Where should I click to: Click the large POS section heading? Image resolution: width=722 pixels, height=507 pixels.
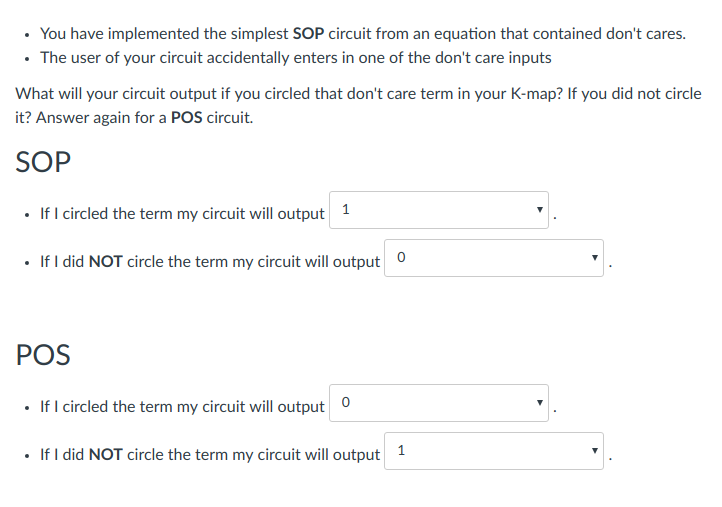[x=44, y=355]
